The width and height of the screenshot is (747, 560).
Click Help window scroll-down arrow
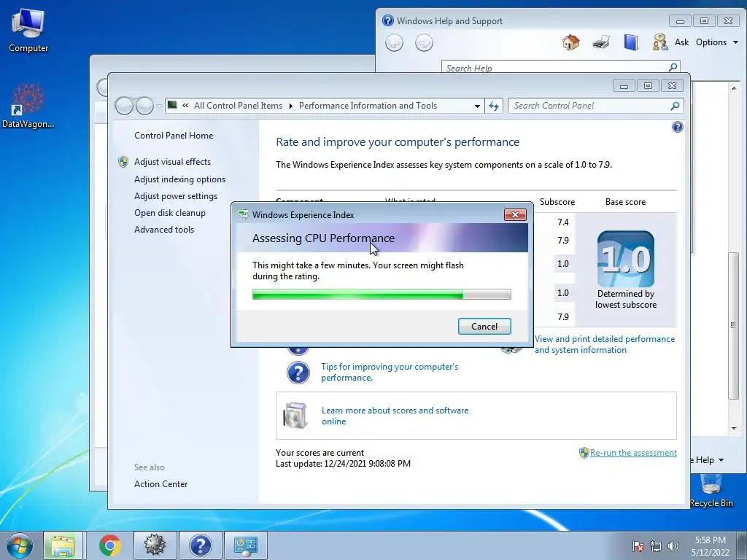point(734,429)
